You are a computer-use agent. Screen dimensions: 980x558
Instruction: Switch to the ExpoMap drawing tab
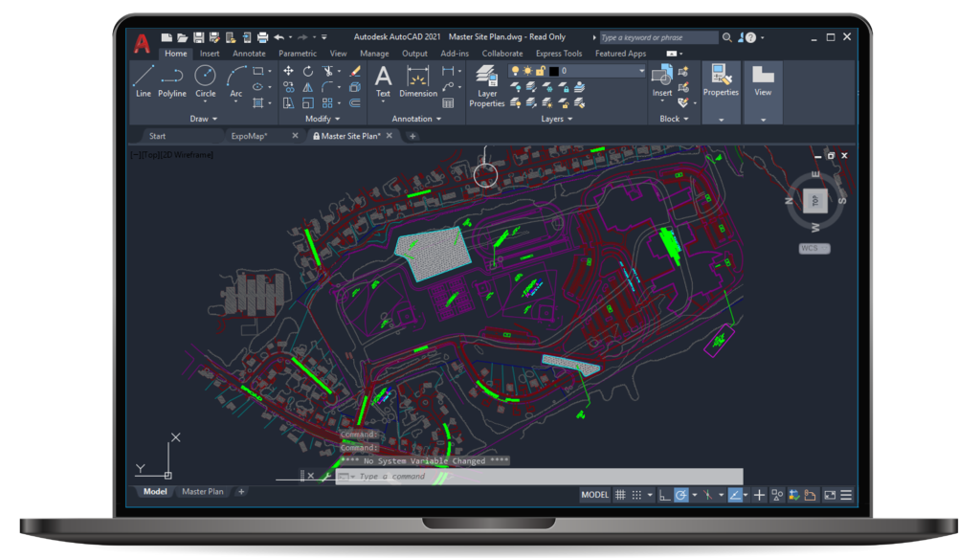[249, 136]
